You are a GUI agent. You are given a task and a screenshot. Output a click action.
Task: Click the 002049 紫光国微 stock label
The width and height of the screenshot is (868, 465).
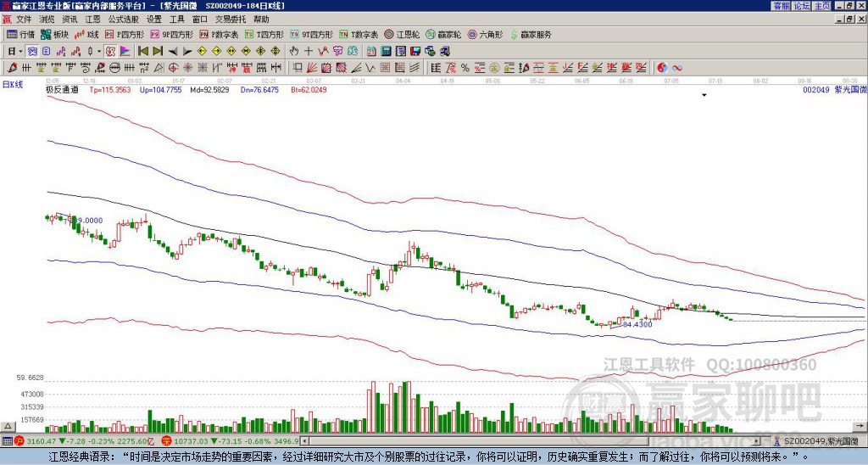click(x=834, y=89)
